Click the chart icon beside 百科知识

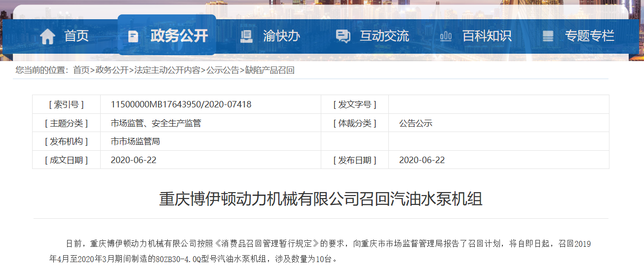click(x=446, y=36)
